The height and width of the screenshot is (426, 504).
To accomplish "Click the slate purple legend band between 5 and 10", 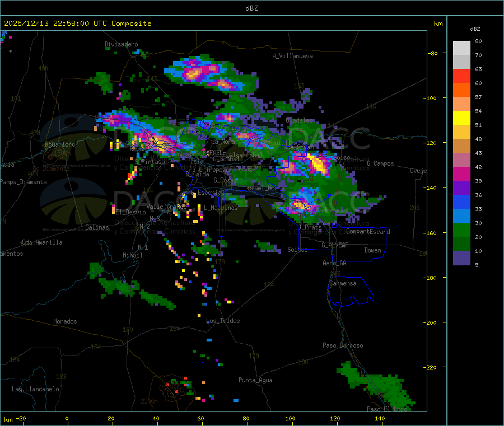I will [461, 258].
